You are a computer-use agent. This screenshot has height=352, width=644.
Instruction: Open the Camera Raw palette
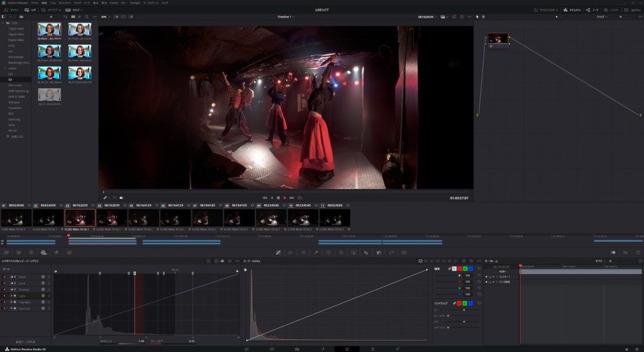point(6,253)
